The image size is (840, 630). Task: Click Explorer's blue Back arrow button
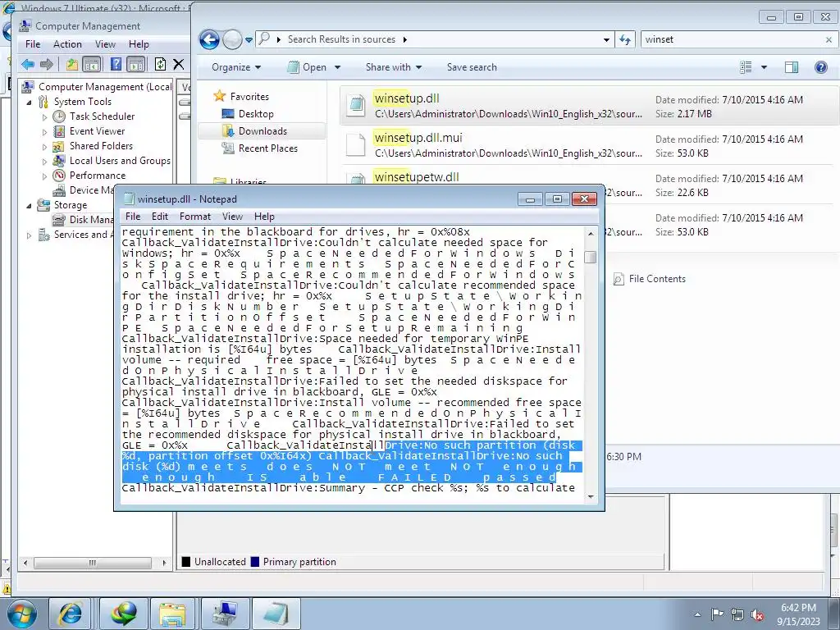point(209,39)
